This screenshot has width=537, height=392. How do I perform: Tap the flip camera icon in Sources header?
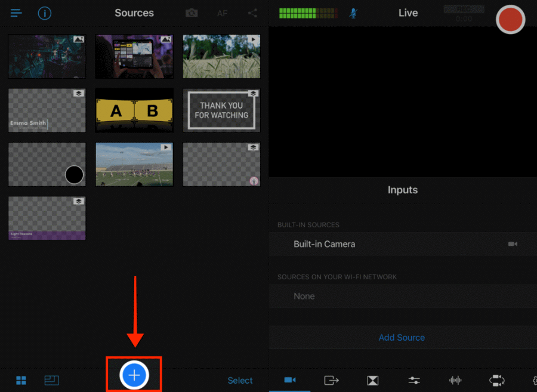click(x=192, y=13)
